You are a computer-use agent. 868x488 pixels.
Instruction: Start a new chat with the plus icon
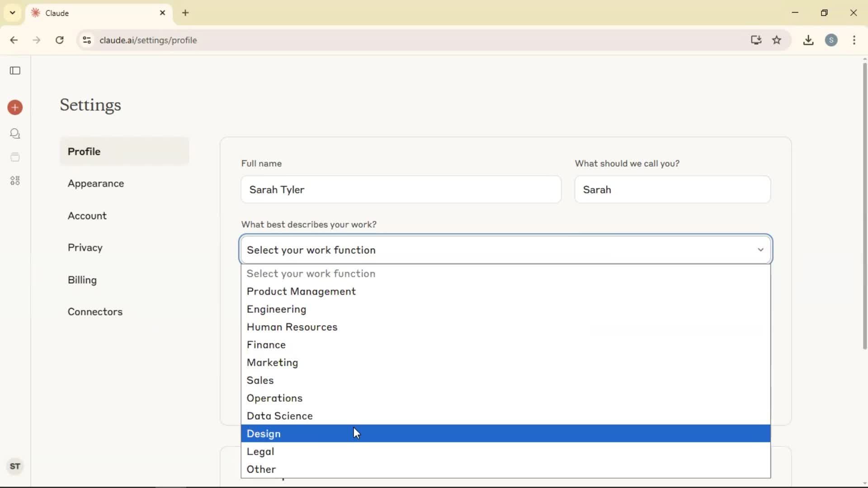point(15,108)
